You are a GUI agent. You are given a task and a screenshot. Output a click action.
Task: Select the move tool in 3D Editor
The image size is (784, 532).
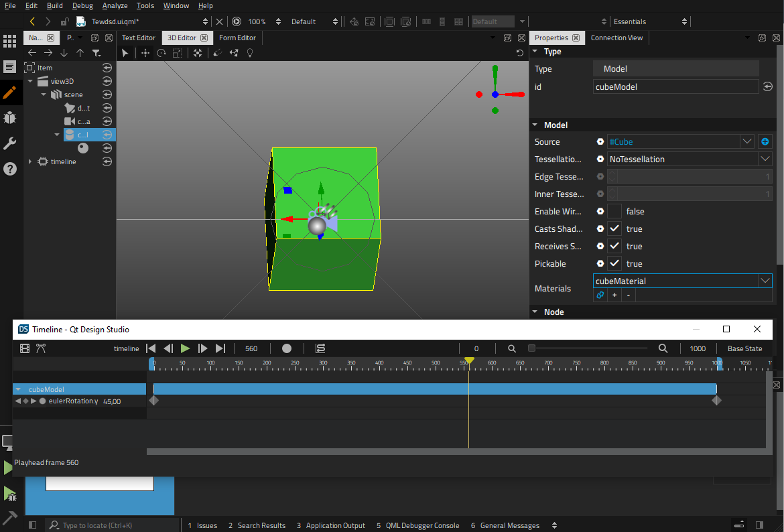click(x=145, y=53)
